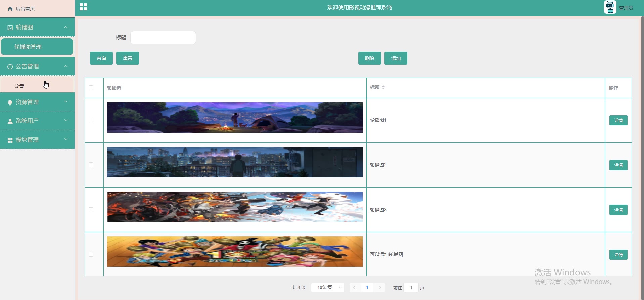Check the checkbox for 轮播图3 row
Image resolution: width=644 pixels, height=300 pixels.
click(x=91, y=210)
